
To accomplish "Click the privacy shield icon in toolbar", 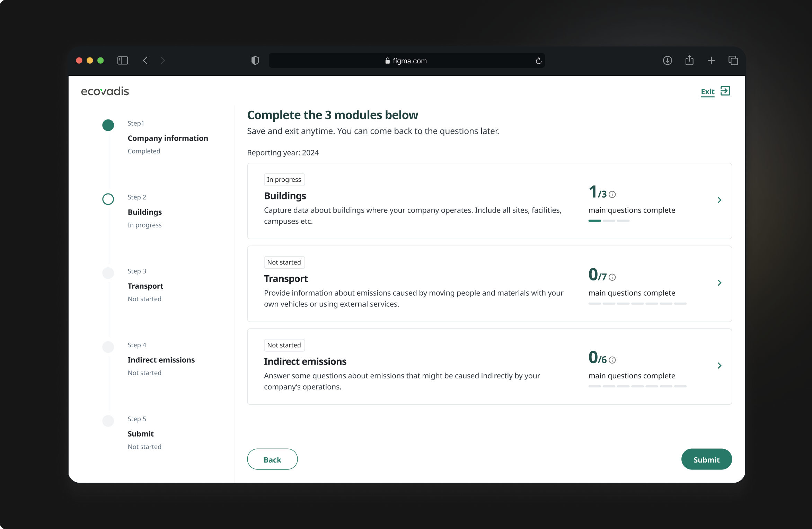I will [255, 61].
